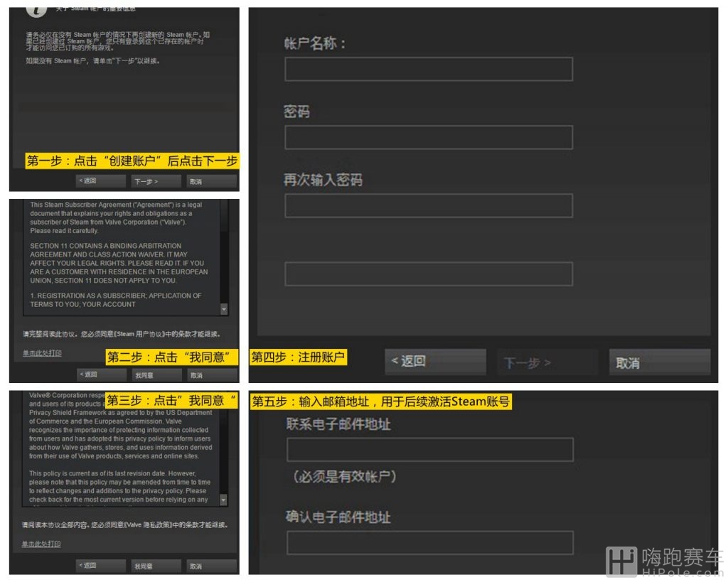Viewport: 728px width, 582px height.
Task: Click the large 取消 button in account registration
Action: pyautogui.click(x=660, y=362)
